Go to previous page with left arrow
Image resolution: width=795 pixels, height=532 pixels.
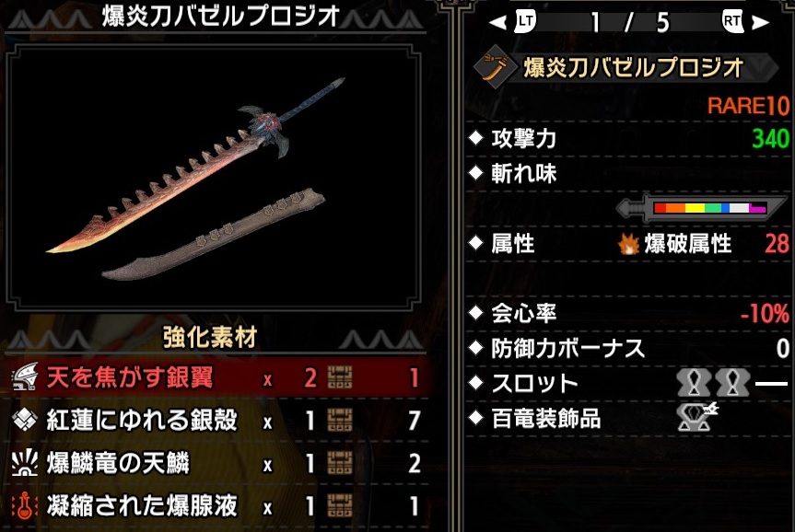tap(498, 22)
